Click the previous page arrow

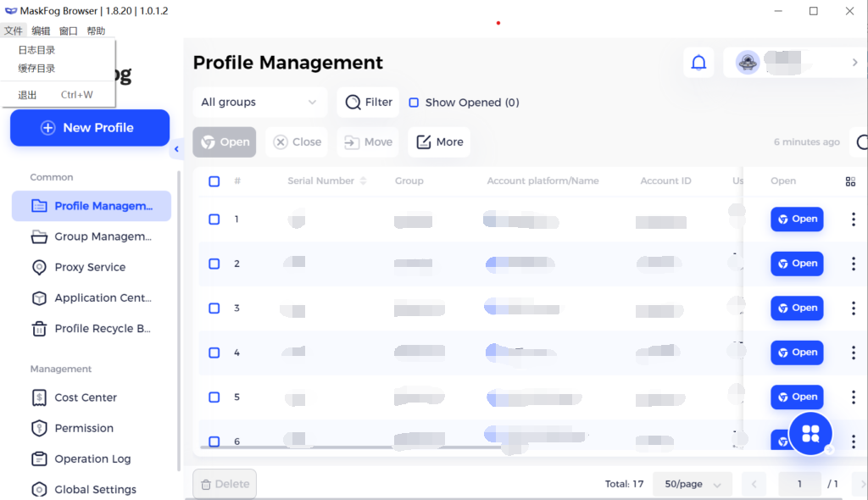754,485
